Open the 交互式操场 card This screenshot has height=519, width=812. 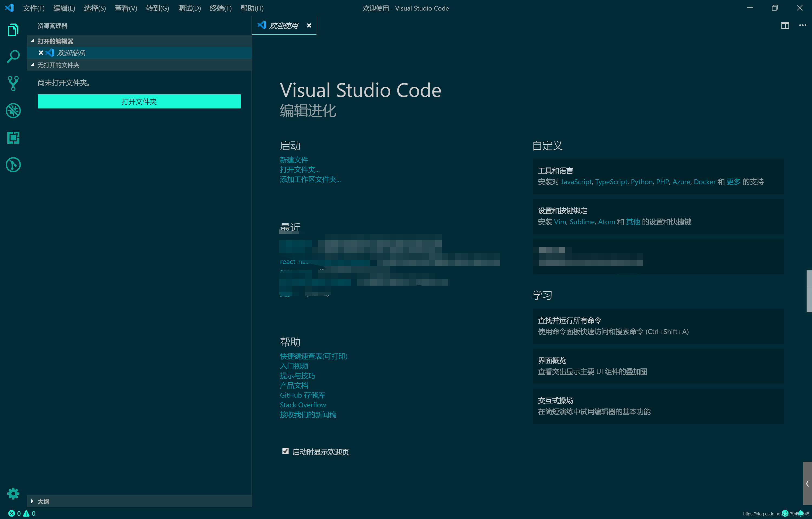coord(658,406)
